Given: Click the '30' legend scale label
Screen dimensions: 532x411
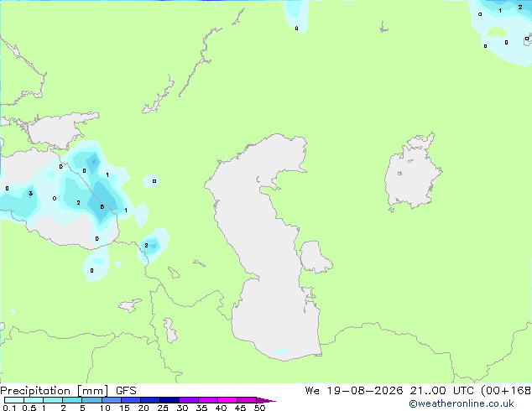Looking at the screenshot, I should [182, 408].
